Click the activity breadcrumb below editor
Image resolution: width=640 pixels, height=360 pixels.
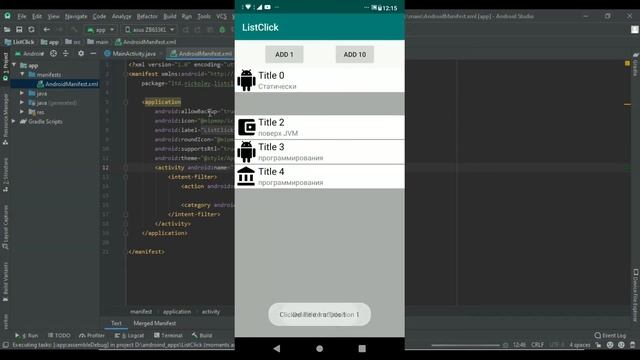coord(211,311)
